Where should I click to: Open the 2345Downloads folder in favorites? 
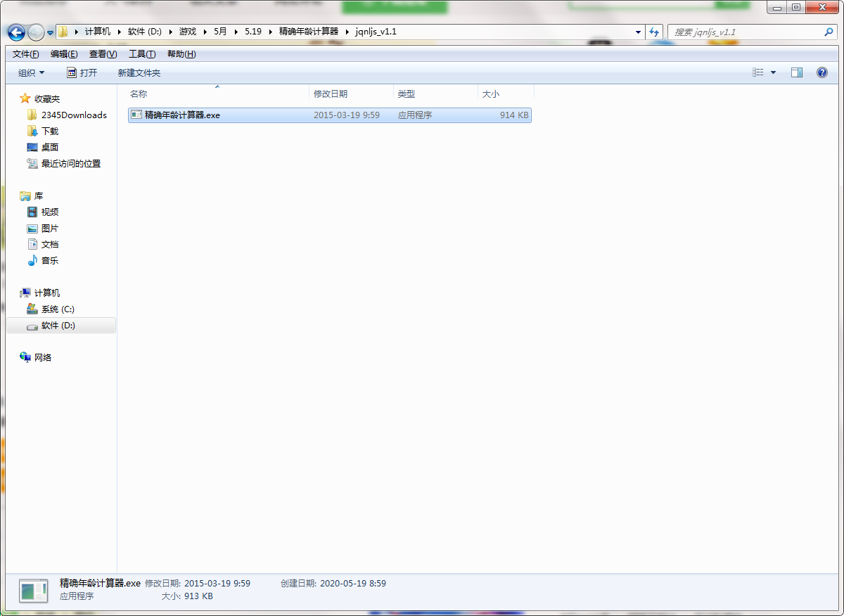tap(74, 115)
